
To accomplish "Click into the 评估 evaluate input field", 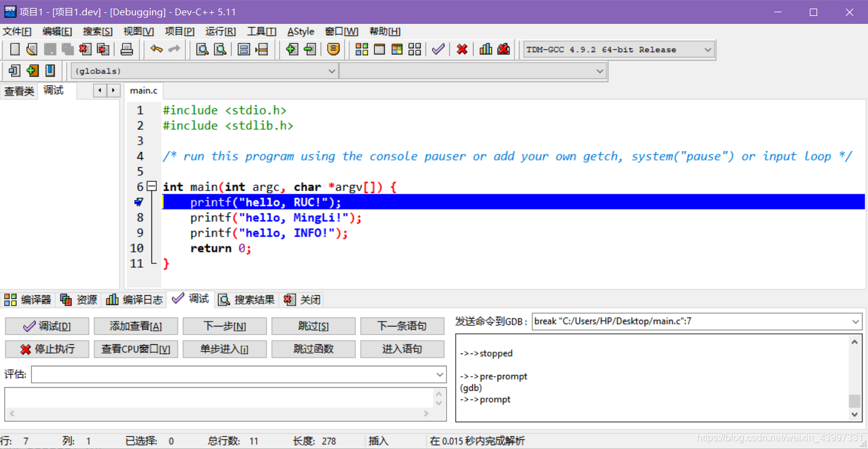I will [239, 374].
